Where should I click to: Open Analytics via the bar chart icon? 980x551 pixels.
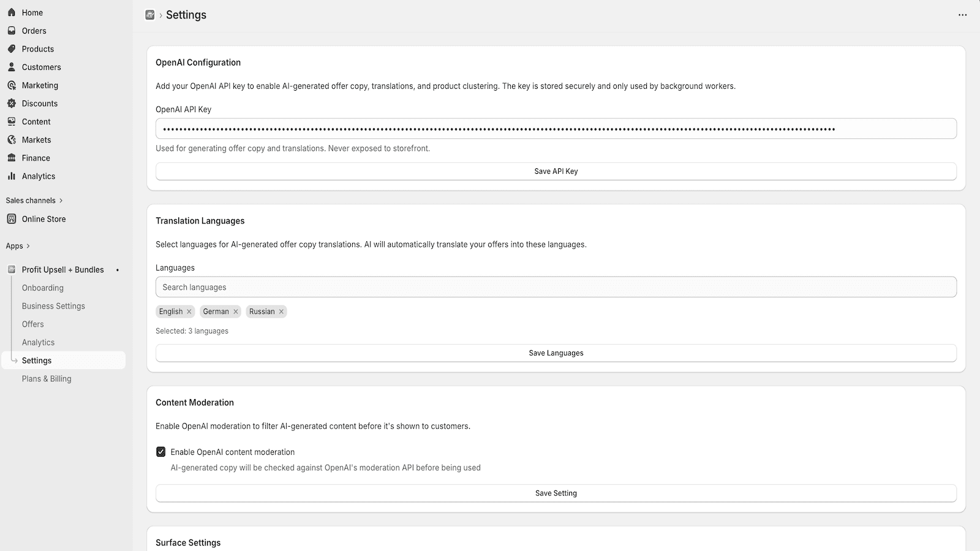pos(12,176)
